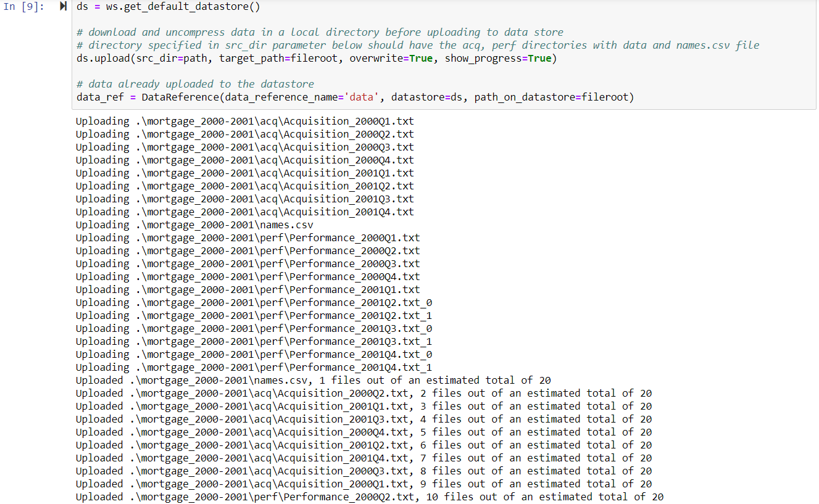Click the 'Uploaded names.csv, 1 files' line
Viewport: 819px width, 504px height.
[x=313, y=381]
